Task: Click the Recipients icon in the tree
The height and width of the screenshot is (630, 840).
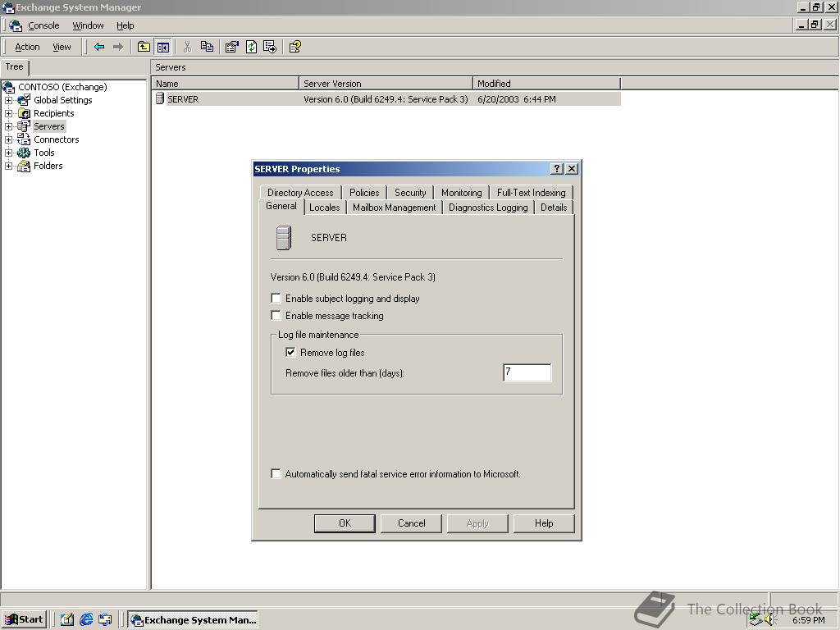Action: tap(24, 113)
